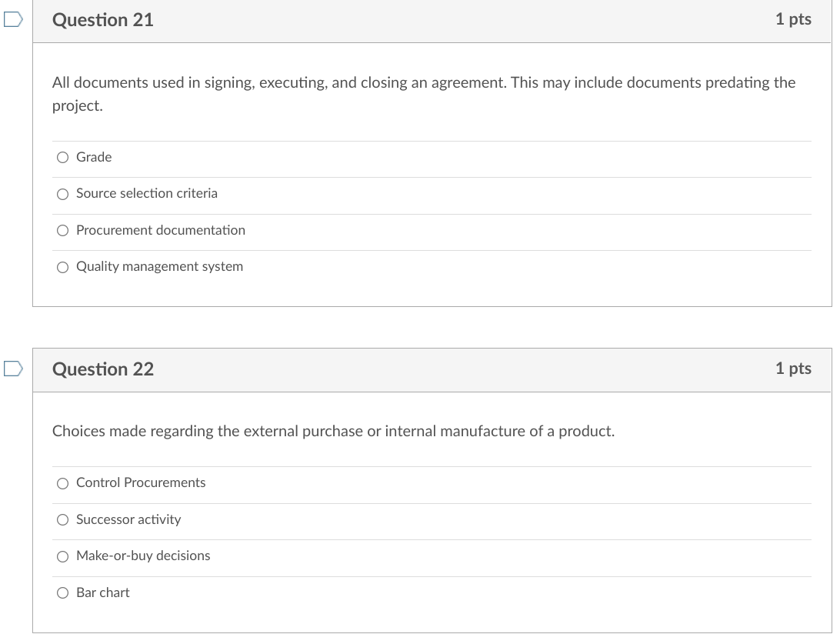
Task: Click the Bar chart answer text label
Action: (x=103, y=592)
